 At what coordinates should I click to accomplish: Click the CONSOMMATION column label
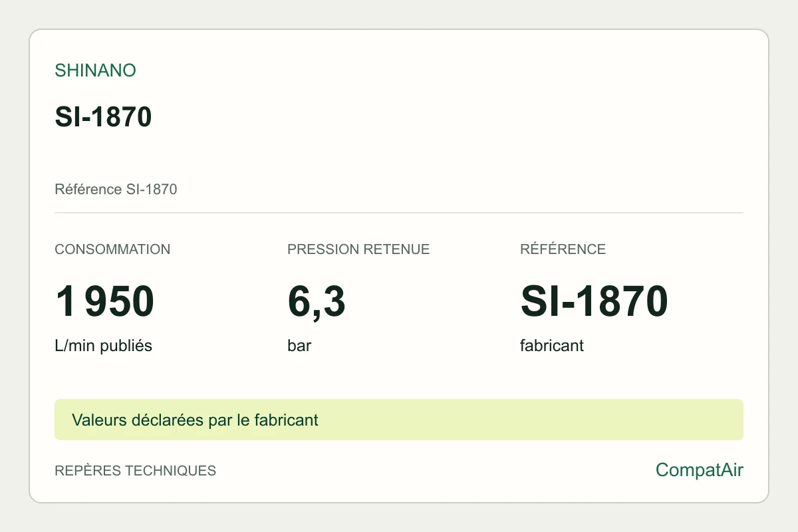coord(112,249)
